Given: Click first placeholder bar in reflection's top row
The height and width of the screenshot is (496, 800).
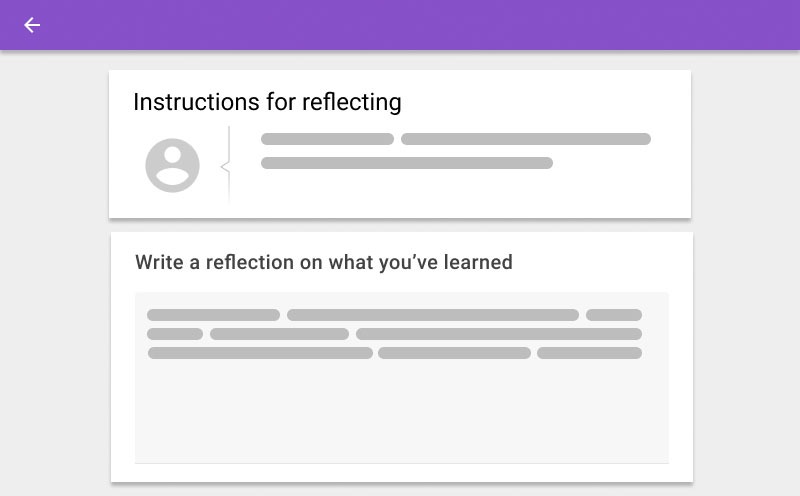Looking at the screenshot, I should (x=213, y=315).
